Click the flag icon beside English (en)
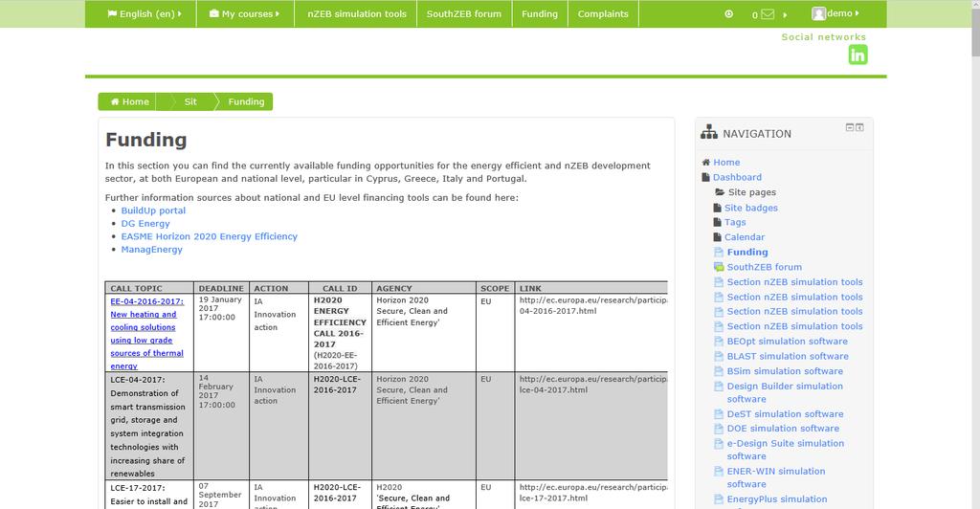Screen dimensions: 980x509 (x=112, y=13)
